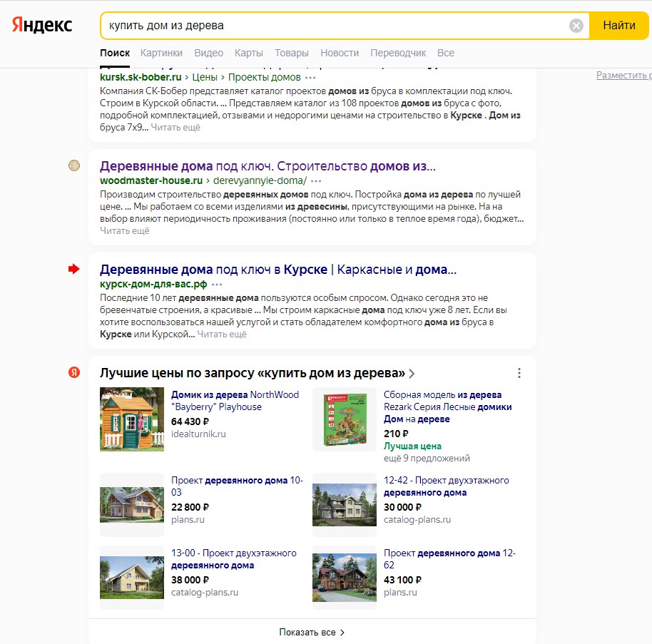Viewport: 652px width, 644px height.
Task: Open the three-dot menu next to курск-дом-для-вас.рф
Action: pyautogui.click(x=217, y=285)
